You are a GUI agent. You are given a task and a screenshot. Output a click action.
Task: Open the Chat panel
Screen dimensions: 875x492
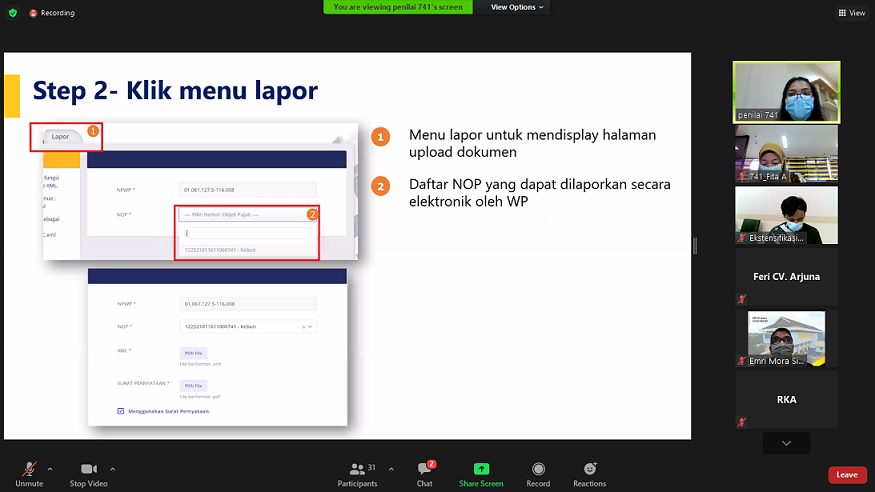click(425, 469)
